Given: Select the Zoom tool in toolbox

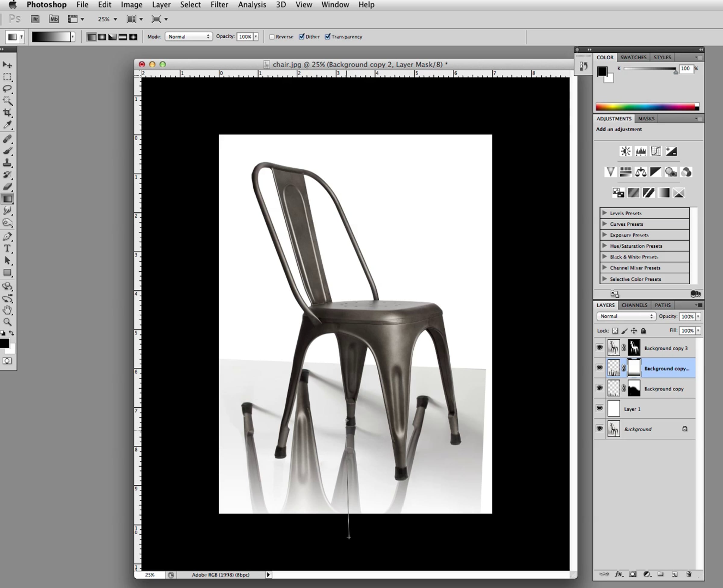Looking at the screenshot, I should [x=8, y=322].
